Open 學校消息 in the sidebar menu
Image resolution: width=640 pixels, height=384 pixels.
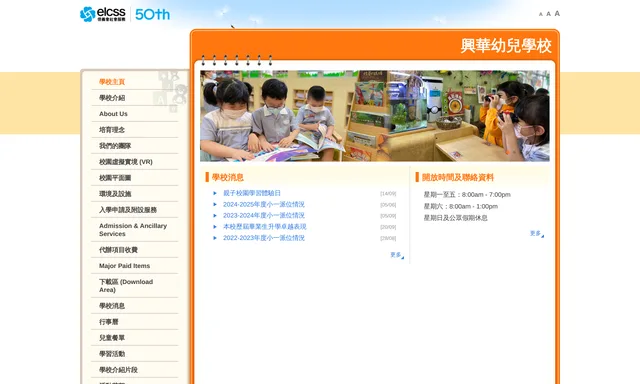(112, 306)
